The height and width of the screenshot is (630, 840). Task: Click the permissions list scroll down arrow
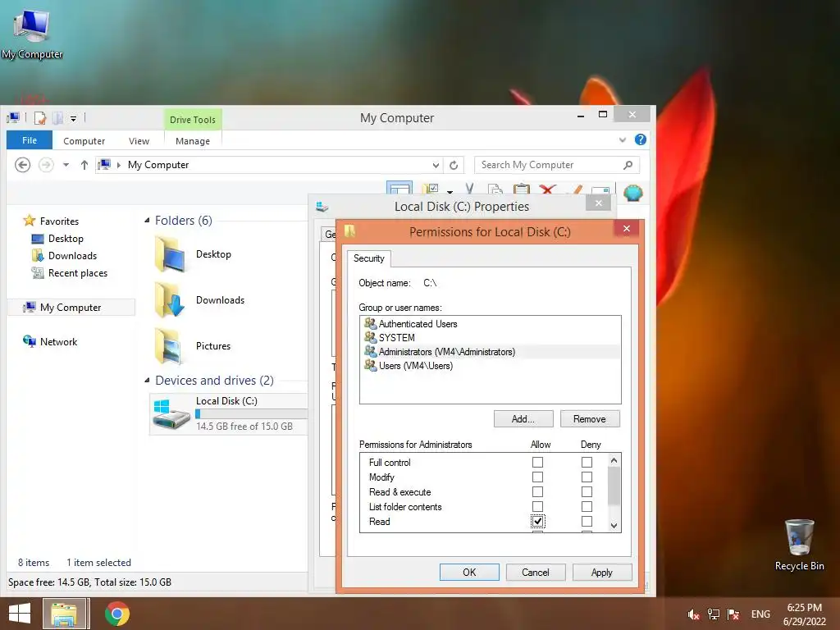pos(614,526)
